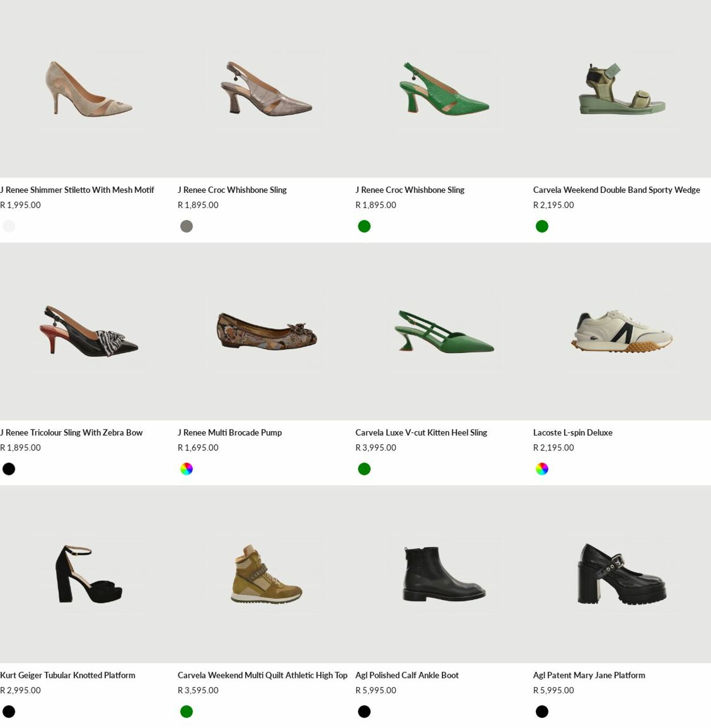This screenshot has height=728, width=711.
Task: Select the multicolour swatch under Lacoste L-spin Deluxe
Action: (x=542, y=469)
